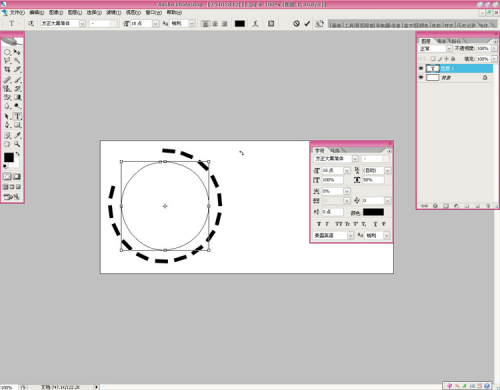This screenshot has height=390, width=500.
Task: Select the Path Selection tool
Action: [7, 116]
